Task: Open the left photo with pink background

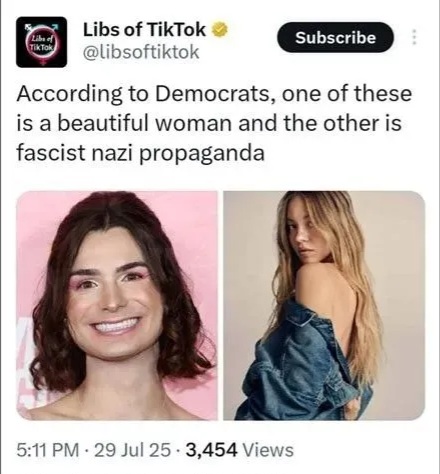Action: point(117,305)
